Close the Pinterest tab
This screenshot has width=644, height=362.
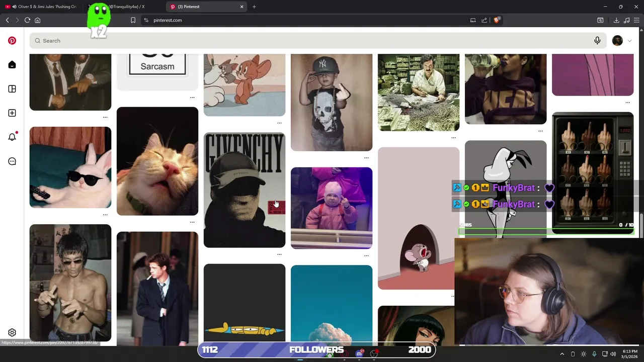coord(242,7)
